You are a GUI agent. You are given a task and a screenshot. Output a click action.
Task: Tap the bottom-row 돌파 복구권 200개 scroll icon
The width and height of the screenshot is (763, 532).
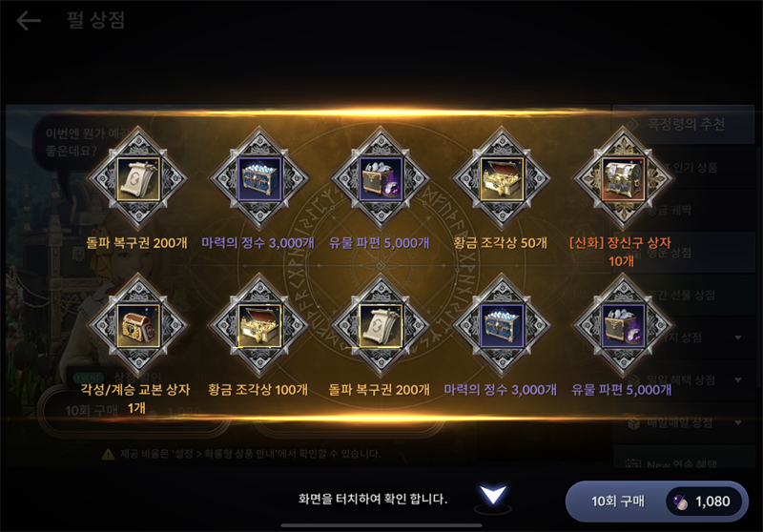381,325
